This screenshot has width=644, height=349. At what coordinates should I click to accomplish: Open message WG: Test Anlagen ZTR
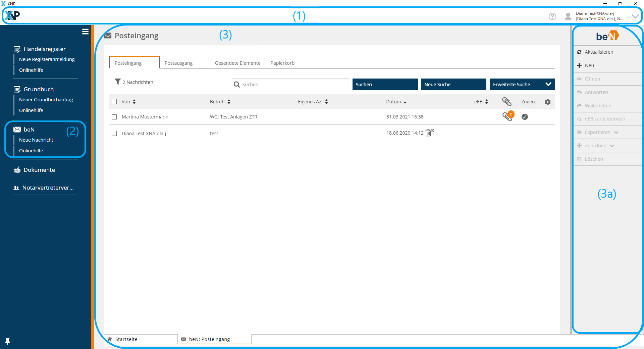[233, 117]
